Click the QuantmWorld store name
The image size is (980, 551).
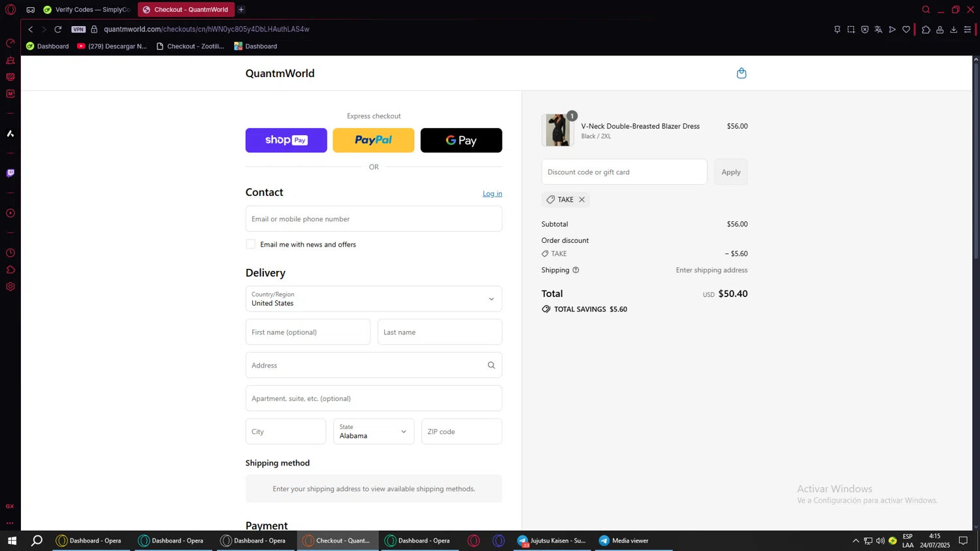pos(280,73)
